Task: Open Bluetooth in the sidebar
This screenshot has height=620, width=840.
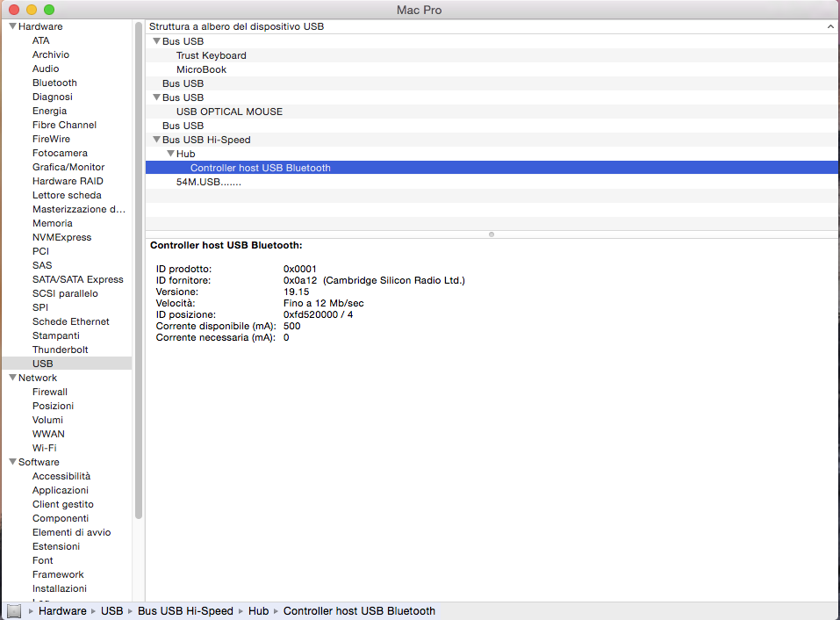Action: pyautogui.click(x=54, y=83)
